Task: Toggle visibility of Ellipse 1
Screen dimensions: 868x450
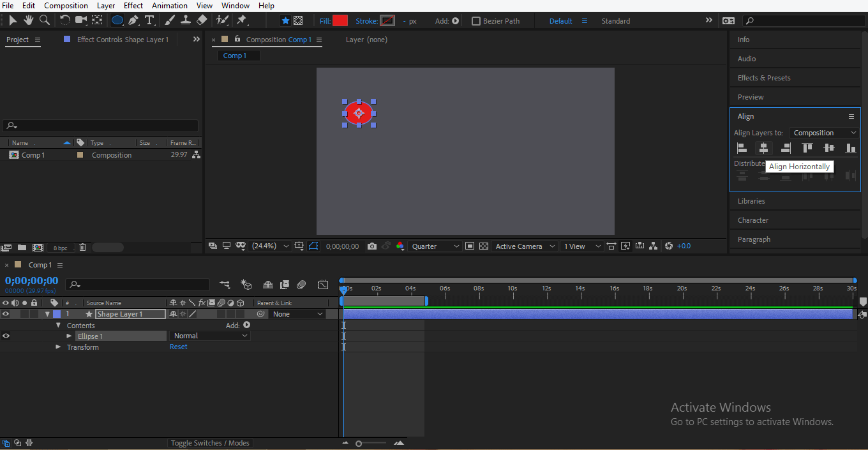Action: (6, 336)
